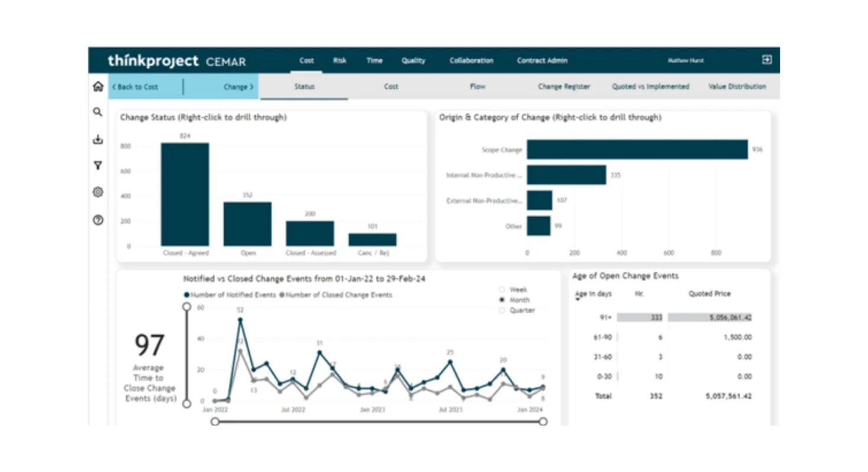Open the Collaboration tab
868x472 pixels.
tap(471, 60)
